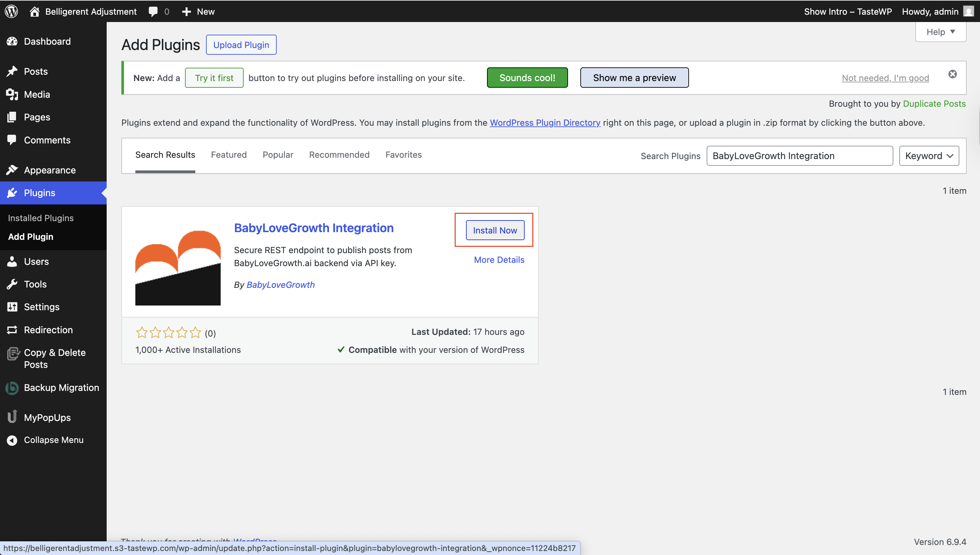This screenshot has width=980, height=555.
Task: Click the Posts pin icon
Action: pos(12,71)
